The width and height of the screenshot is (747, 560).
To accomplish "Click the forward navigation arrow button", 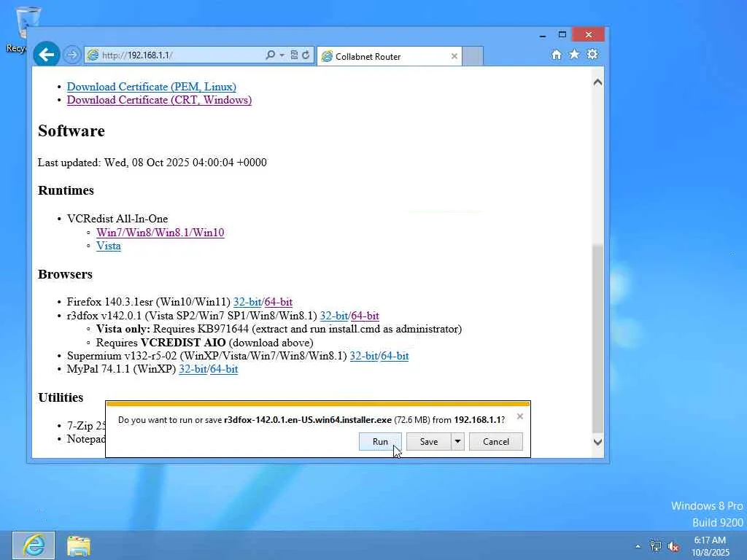I will click(72, 55).
